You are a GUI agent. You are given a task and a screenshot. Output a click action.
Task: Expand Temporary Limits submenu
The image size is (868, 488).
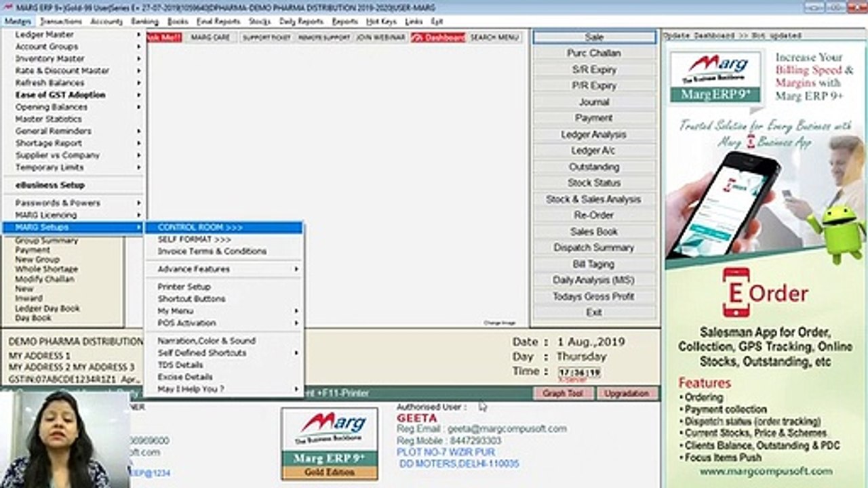[x=74, y=167]
